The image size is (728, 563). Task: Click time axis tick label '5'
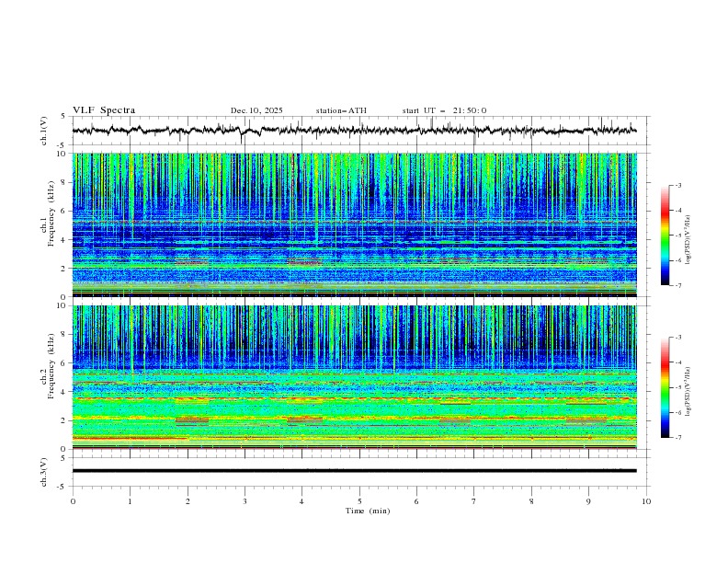pos(359,501)
